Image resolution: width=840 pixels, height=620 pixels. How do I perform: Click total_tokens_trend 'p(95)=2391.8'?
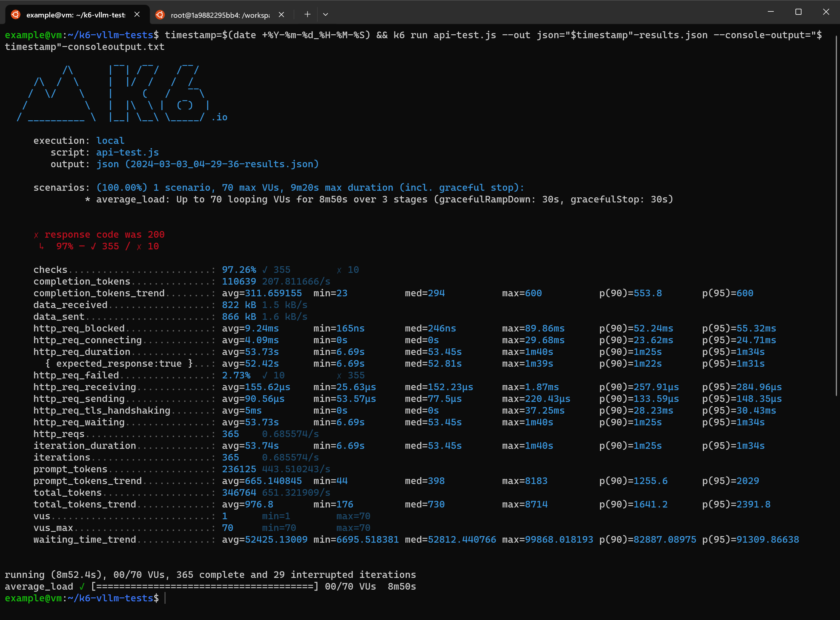737,504
